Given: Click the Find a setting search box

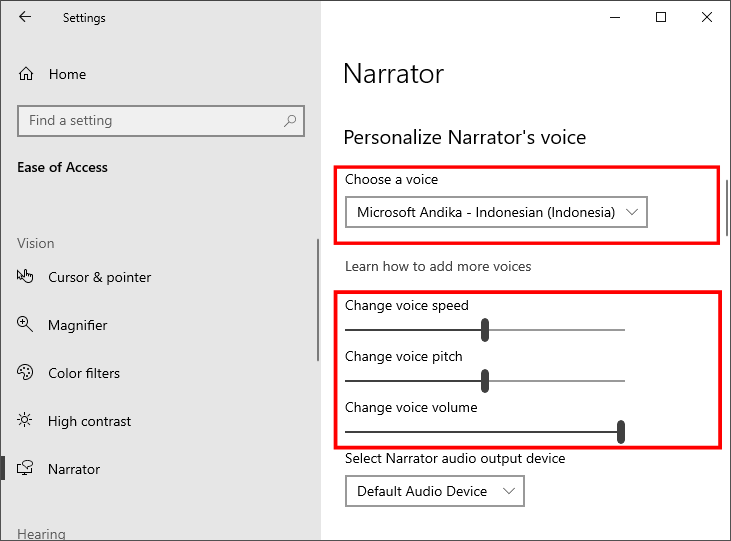Looking at the screenshot, I should tap(150, 121).
